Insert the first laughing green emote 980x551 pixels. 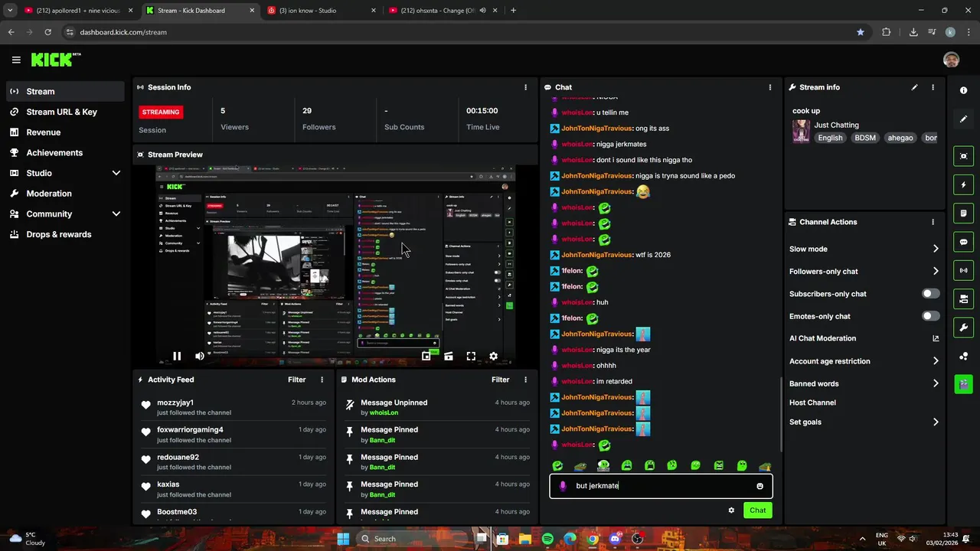click(557, 465)
